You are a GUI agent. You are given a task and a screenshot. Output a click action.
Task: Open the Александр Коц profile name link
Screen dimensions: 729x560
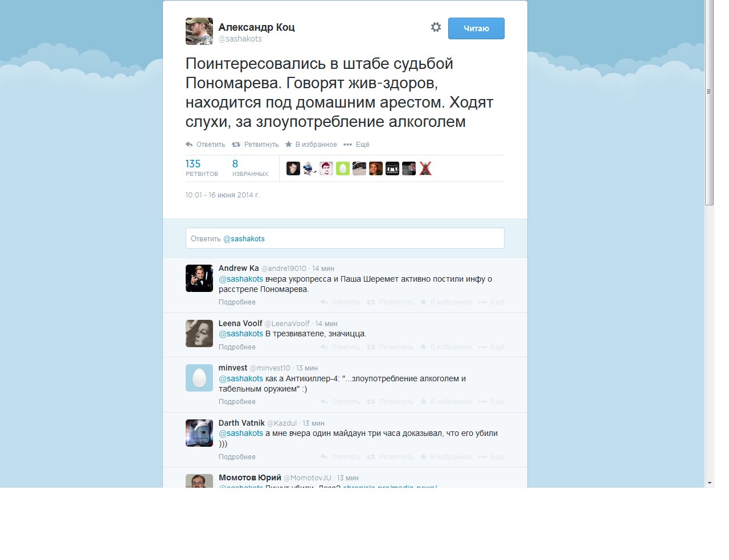257,27
